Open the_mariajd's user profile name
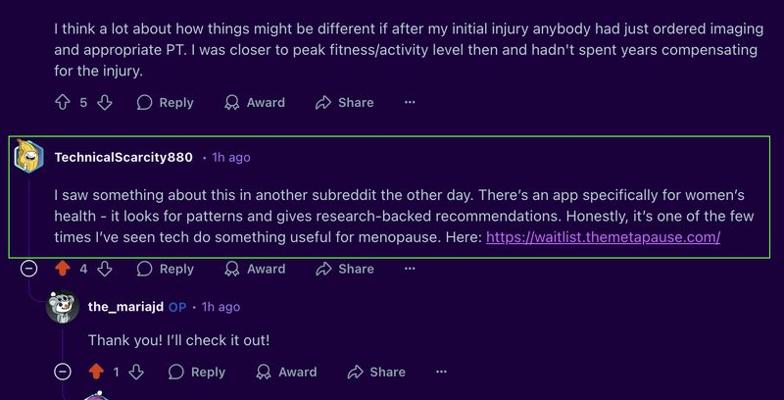 click(125, 307)
